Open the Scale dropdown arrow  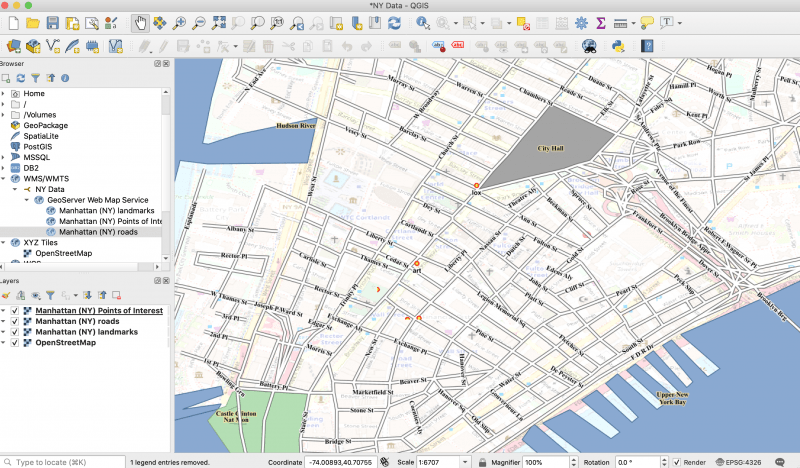465,462
